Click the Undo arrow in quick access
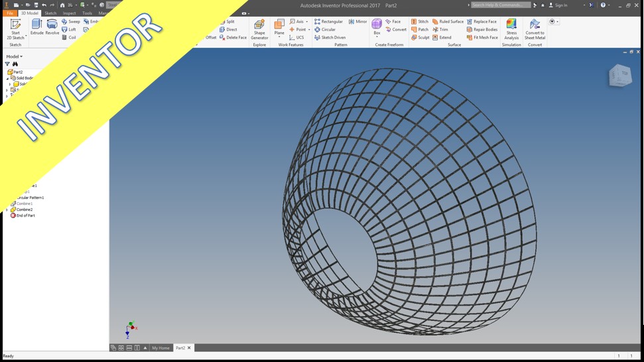The width and height of the screenshot is (644, 362). [x=44, y=5]
